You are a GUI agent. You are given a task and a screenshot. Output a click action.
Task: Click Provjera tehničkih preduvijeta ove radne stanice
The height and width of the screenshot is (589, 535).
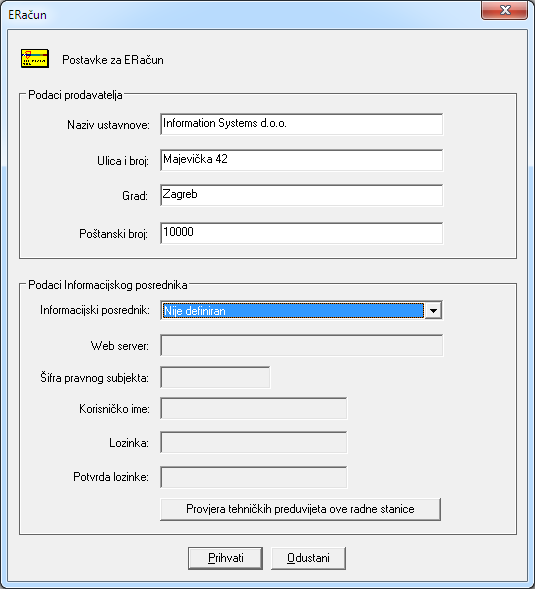[x=300, y=509]
